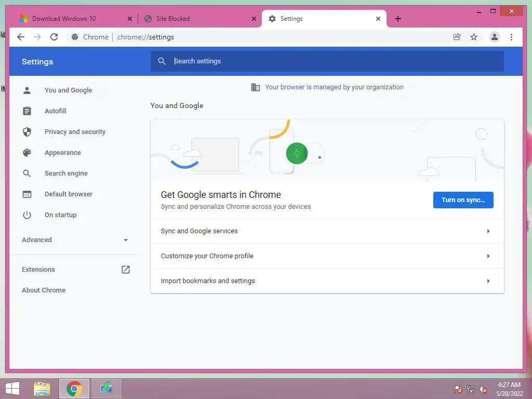Click the search magnifier in settings bar
Screen dimensions: 532x399
[x=162, y=61]
